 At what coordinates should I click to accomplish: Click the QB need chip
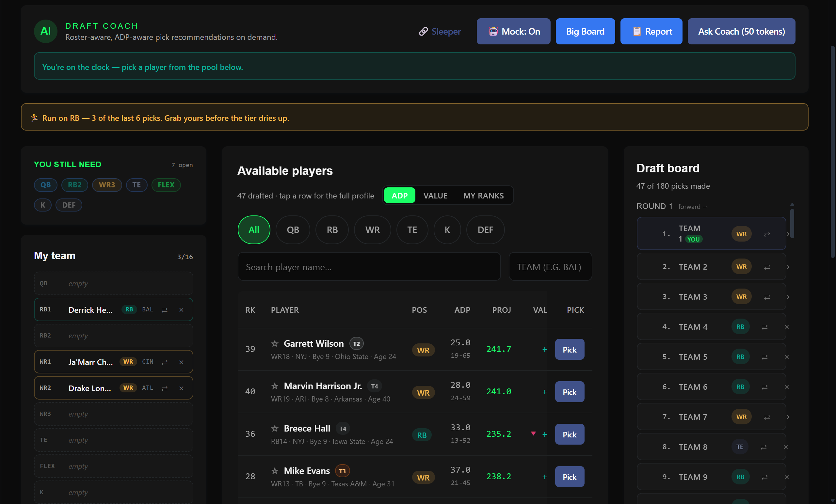point(45,185)
